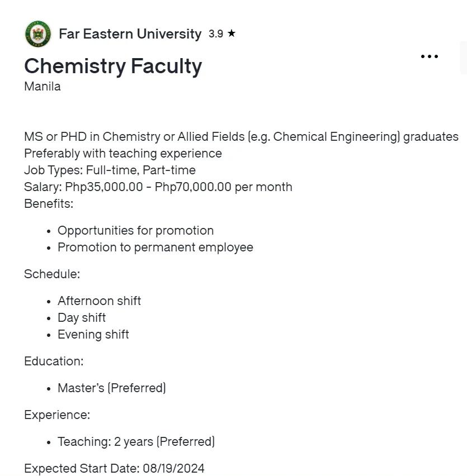Click the Job Types Full-time, Part-time line
Image resolution: width=467 pixels, height=476 pixels.
110,170
